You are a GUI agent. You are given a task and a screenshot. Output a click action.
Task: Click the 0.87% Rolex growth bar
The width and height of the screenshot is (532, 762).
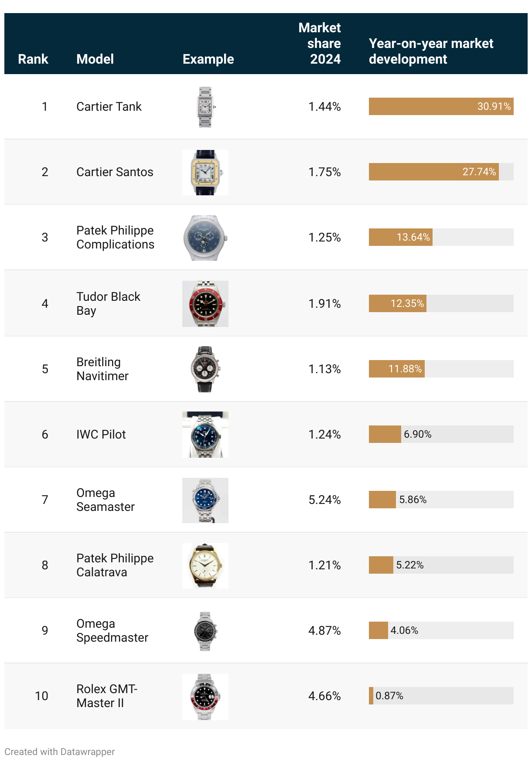pos(371,696)
